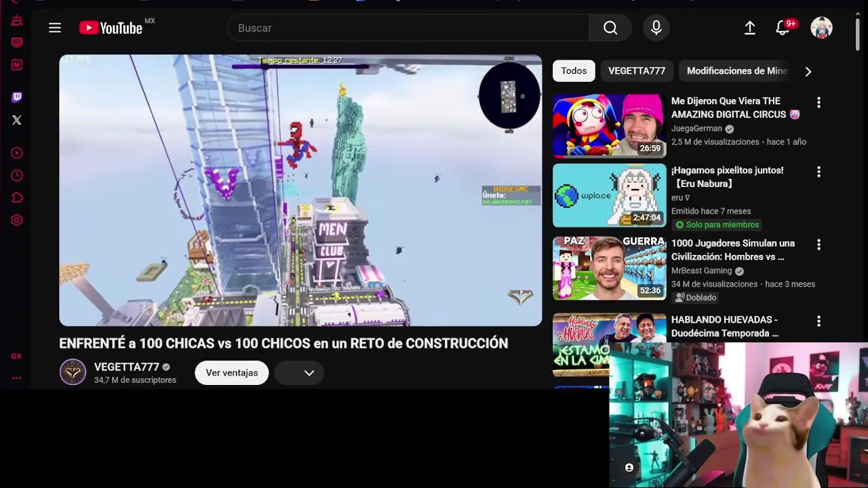Open the VEGETTA777 channel name link

pyautogui.click(x=127, y=367)
